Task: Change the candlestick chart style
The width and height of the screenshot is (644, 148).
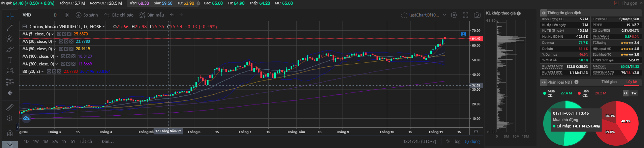Action: (x=67, y=15)
